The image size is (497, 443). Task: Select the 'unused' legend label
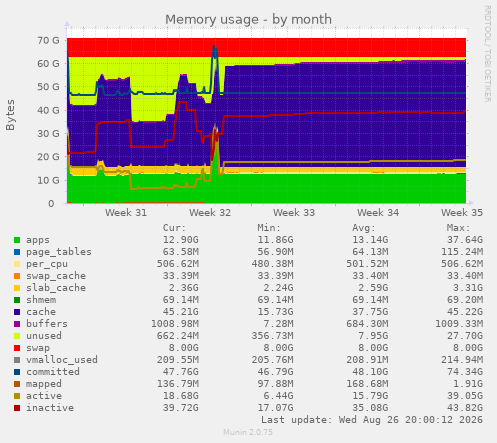(x=44, y=336)
